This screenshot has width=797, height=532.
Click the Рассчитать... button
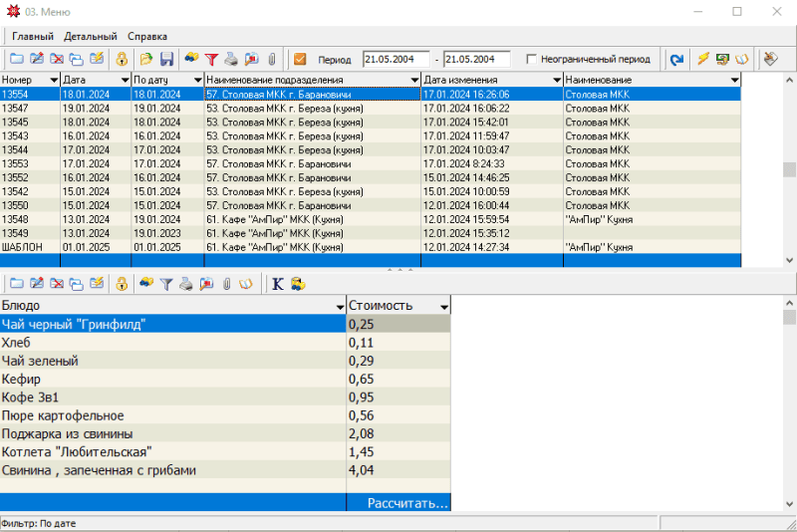[x=406, y=503]
